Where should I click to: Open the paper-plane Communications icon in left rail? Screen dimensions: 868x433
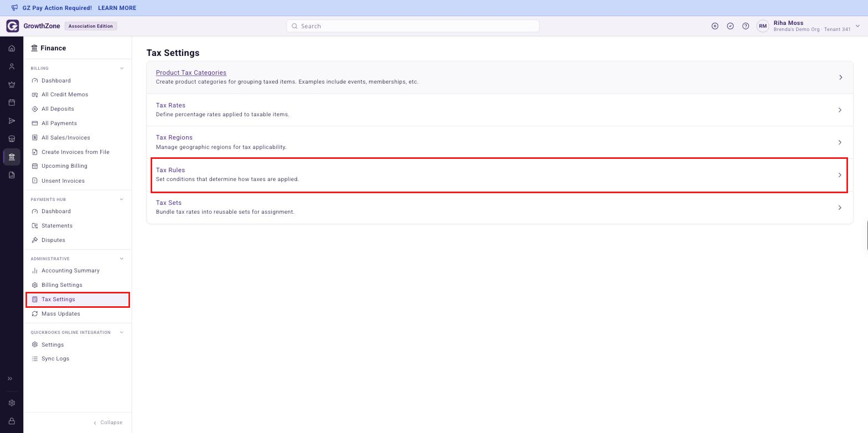(x=12, y=121)
